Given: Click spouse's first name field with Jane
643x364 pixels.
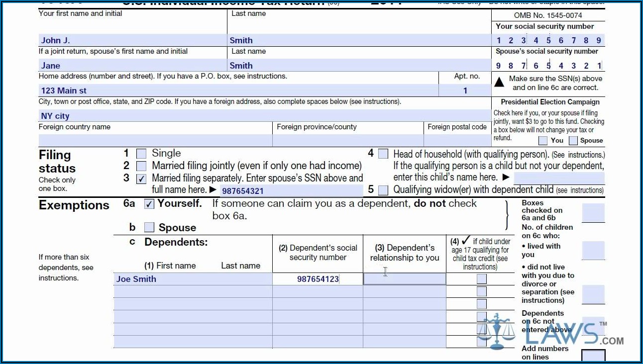Looking at the screenshot, I should [132, 66].
